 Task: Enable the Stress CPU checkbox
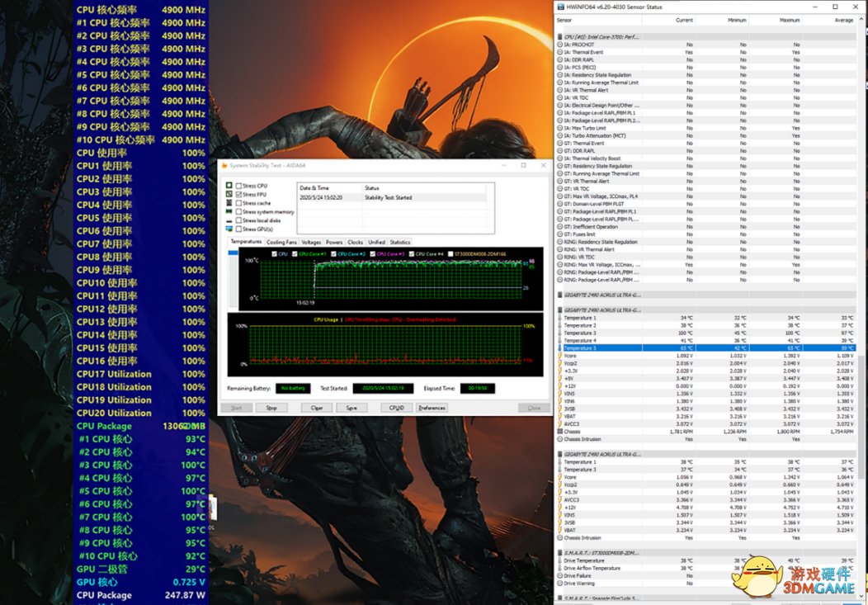point(238,186)
